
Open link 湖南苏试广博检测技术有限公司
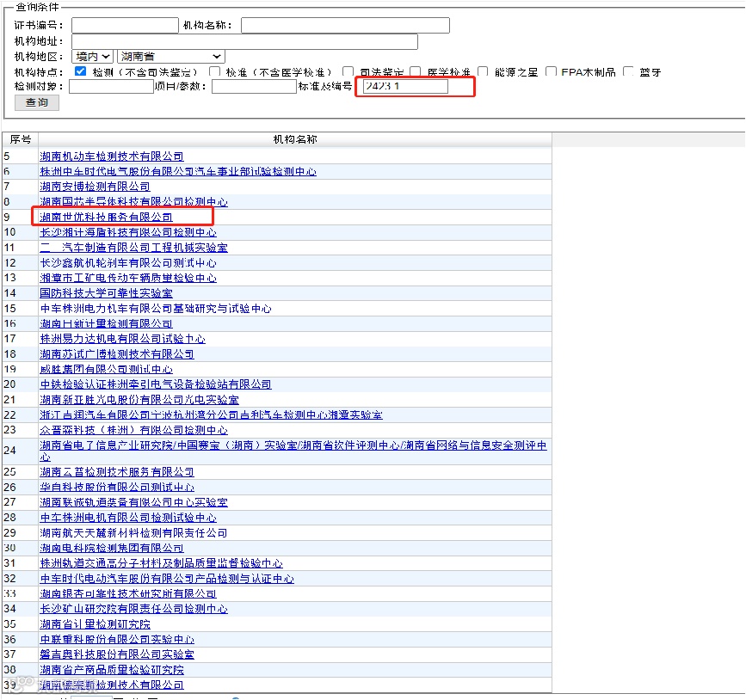(x=117, y=354)
